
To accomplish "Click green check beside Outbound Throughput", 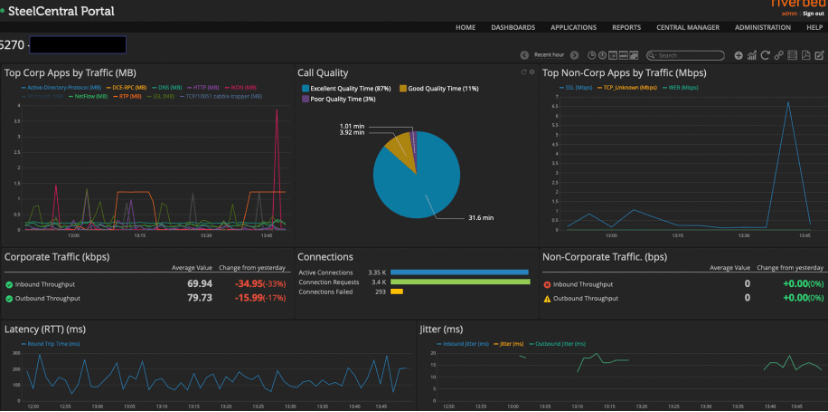I will point(9,298).
